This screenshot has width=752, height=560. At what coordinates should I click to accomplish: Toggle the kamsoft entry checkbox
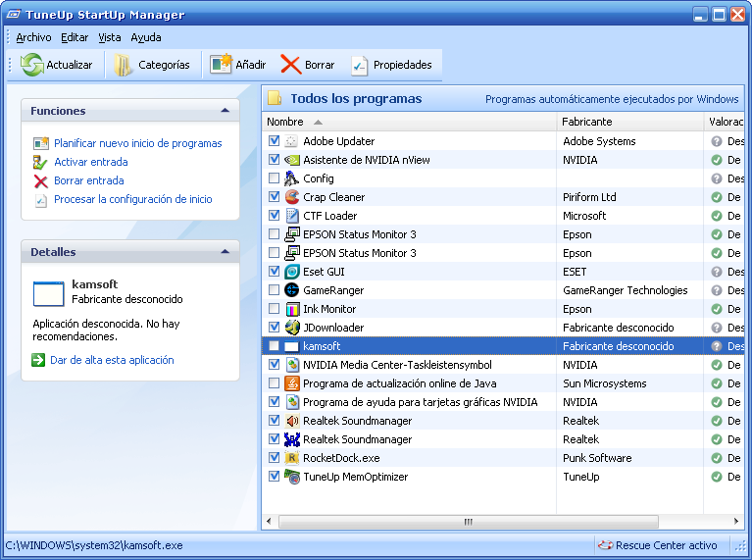point(274,346)
